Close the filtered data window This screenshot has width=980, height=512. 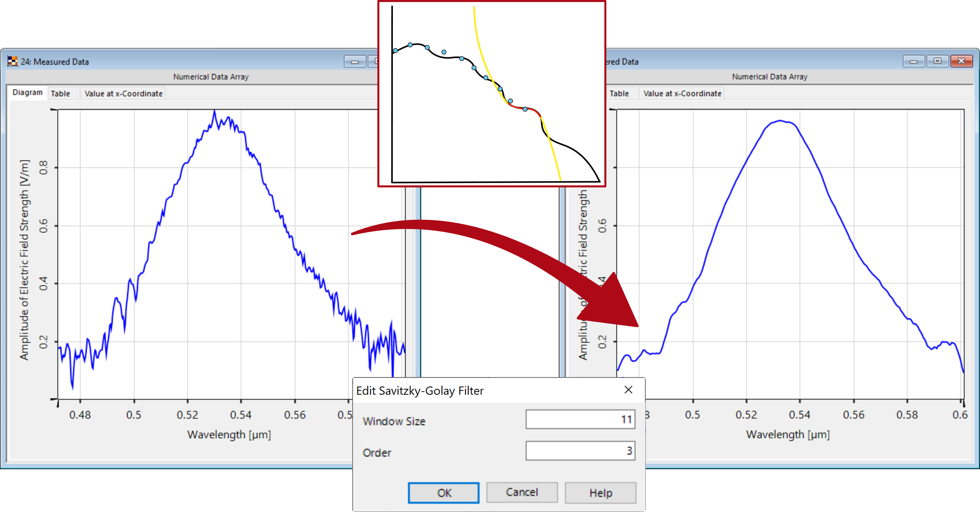961,61
